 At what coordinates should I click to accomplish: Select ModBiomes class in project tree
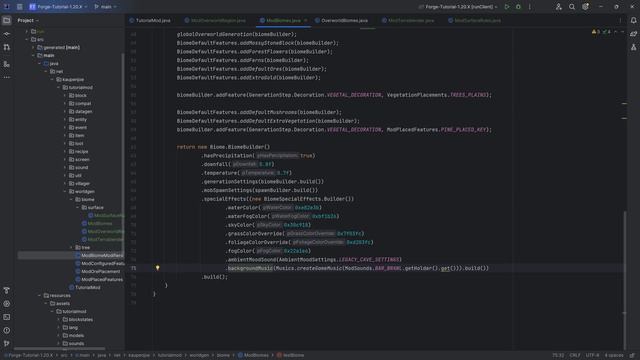pos(97,224)
